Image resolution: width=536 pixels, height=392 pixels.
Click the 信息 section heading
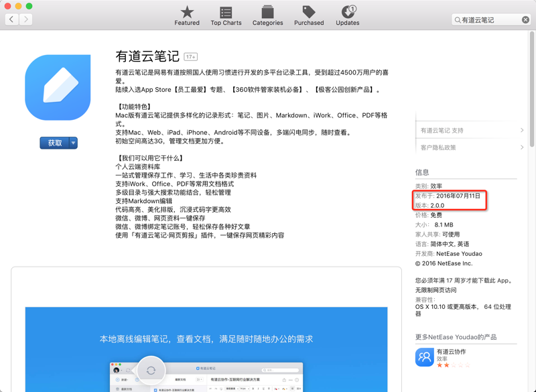click(x=422, y=172)
